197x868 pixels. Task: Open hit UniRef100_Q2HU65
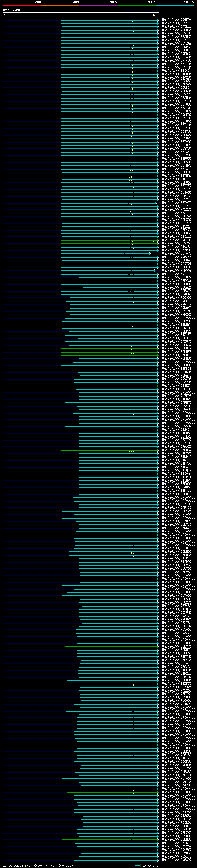(177, 30)
